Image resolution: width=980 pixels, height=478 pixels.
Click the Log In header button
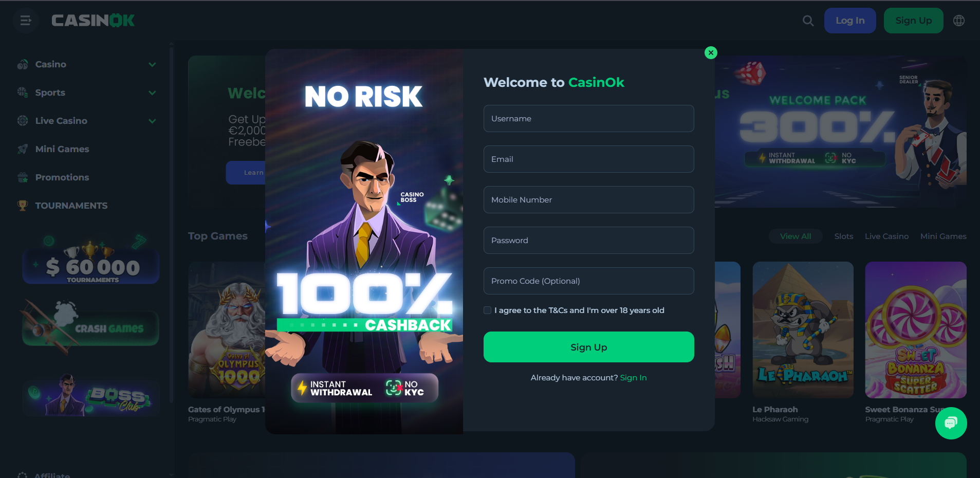[850, 21]
